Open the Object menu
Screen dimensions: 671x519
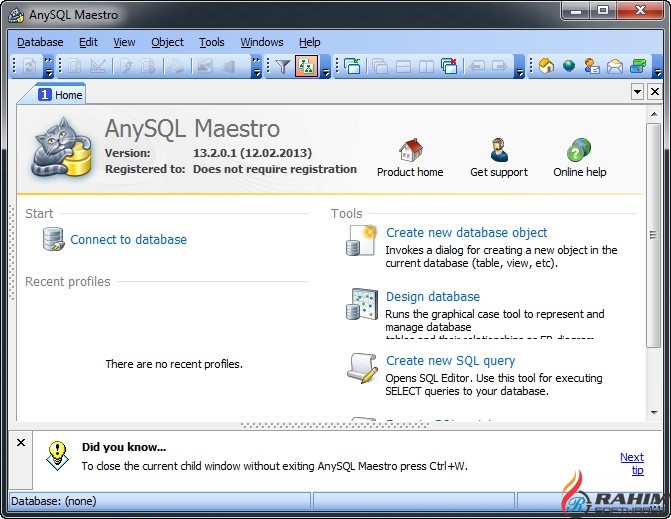coord(167,42)
